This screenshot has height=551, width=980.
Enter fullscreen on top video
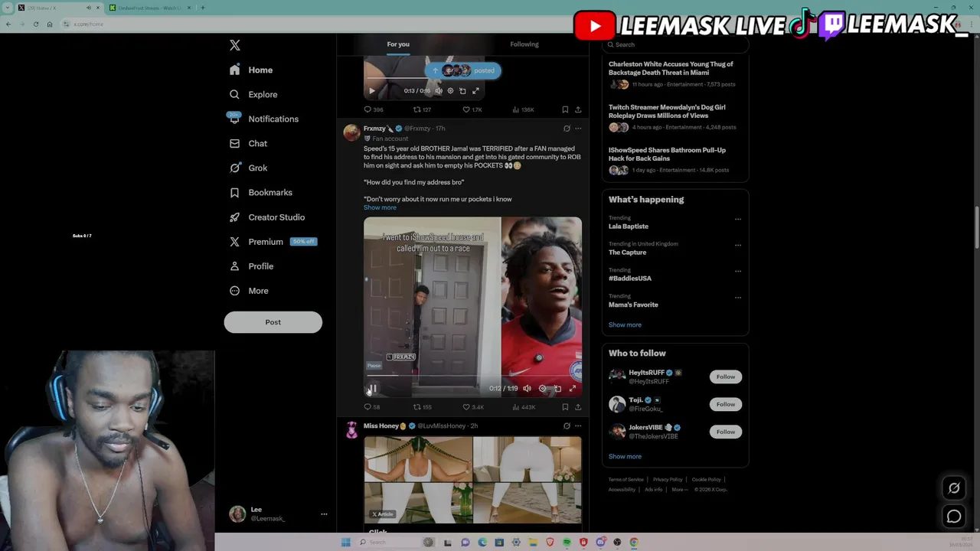click(x=475, y=90)
